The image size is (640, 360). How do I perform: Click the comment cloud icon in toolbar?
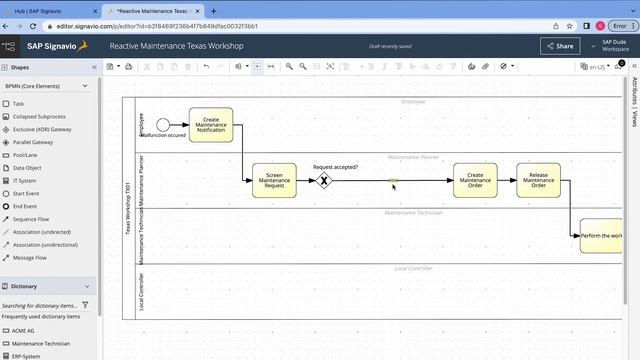[471, 67]
